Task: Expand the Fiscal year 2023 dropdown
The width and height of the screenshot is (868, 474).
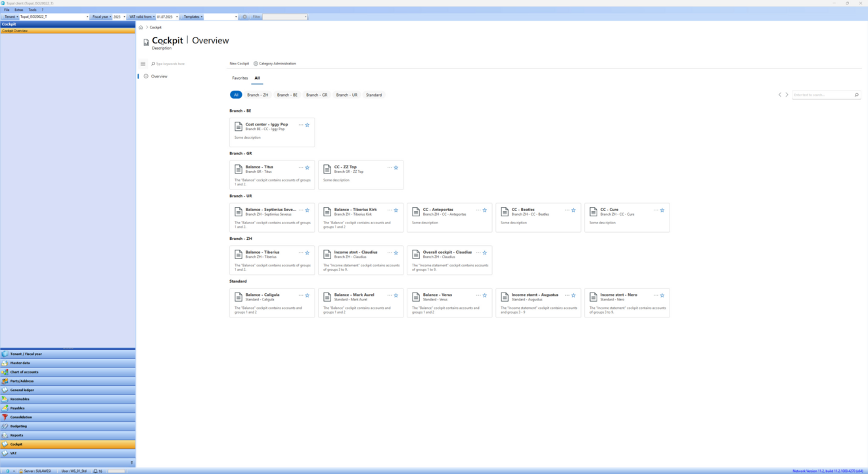Action: (124, 17)
